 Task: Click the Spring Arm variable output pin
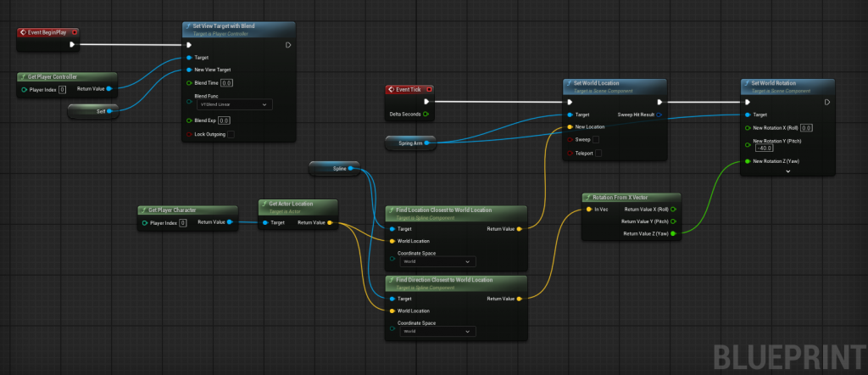[426, 143]
